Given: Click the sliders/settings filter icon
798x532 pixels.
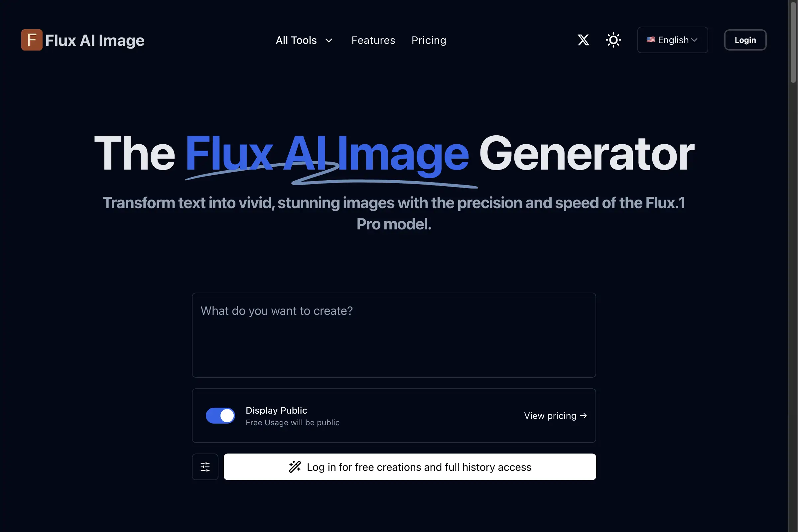Looking at the screenshot, I should coord(205,467).
